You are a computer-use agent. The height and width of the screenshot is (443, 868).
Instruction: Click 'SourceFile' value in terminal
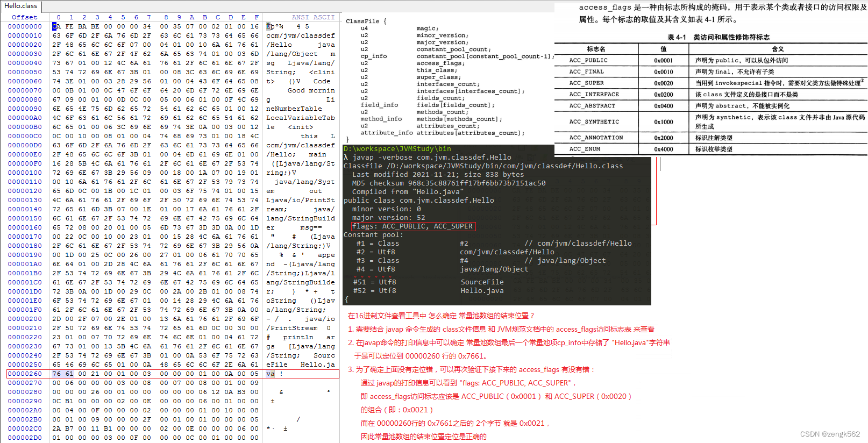click(x=482, y=282)
